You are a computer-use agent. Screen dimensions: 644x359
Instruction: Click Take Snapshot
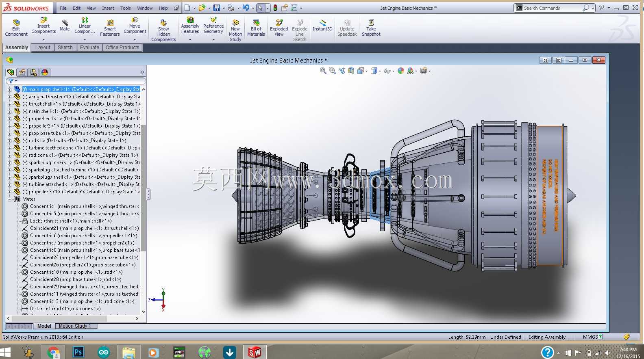371,28
